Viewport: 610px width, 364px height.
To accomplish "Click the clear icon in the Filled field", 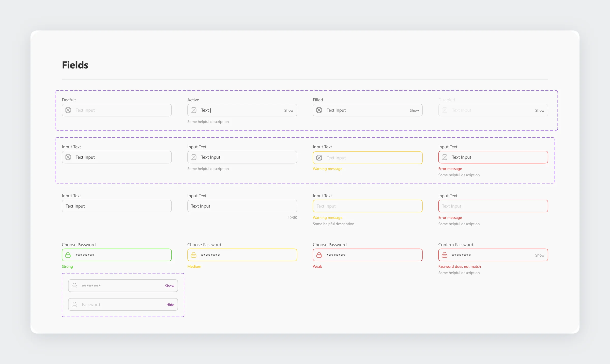I will click(319, 110).
